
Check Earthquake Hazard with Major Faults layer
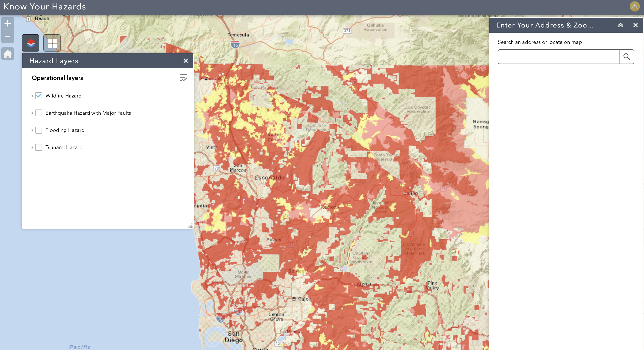pyautogui.click(x=39, y=113)
